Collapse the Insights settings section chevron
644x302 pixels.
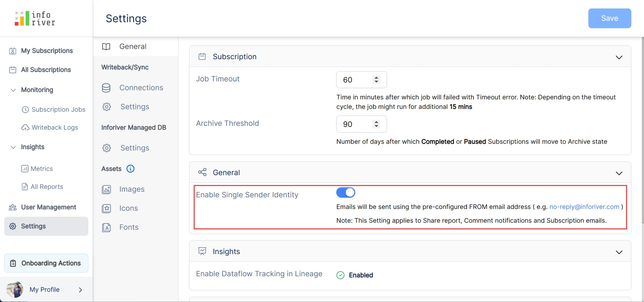tap(619, 252)
